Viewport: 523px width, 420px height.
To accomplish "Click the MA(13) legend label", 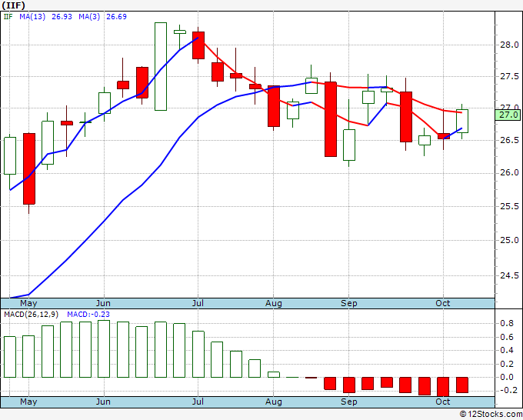I will click(x=32, y=17).
